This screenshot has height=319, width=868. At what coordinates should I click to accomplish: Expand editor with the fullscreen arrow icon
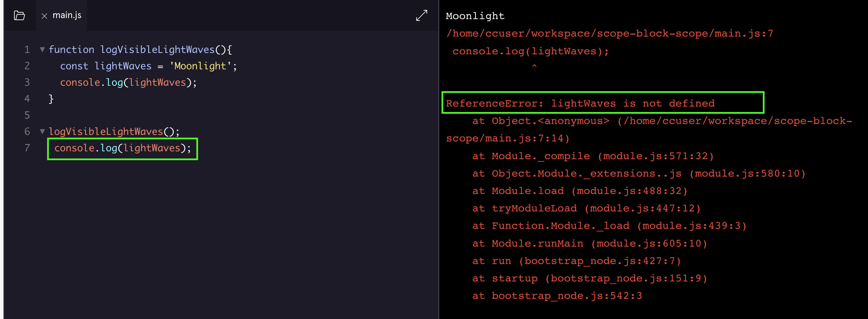pos(421,15)
